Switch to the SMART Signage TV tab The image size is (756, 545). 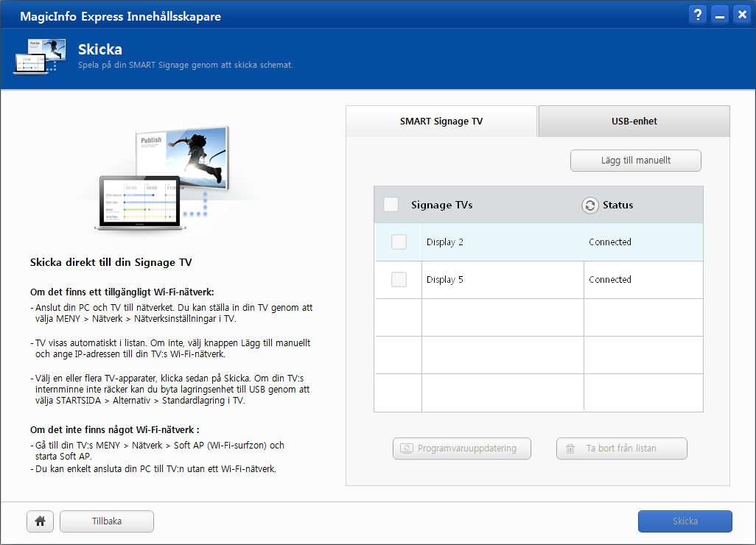(441, 122)
